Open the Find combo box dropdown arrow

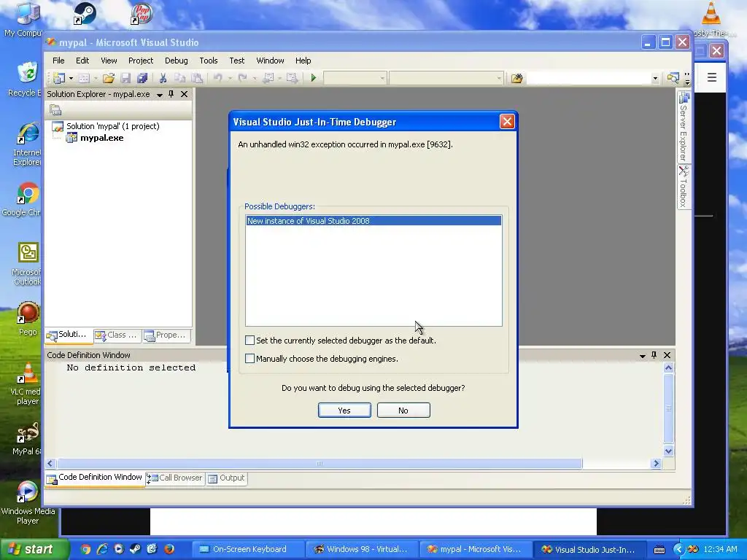[655, 78]
